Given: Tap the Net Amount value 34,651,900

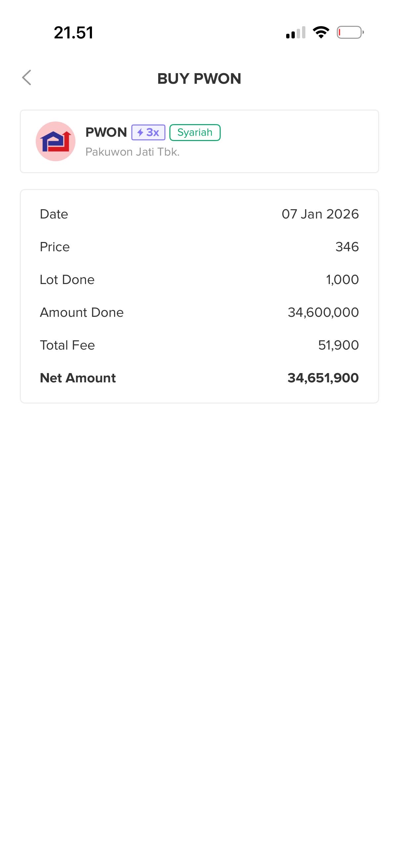Looking at the screenshot, I should pyautogui.click(x=323, y=378).
